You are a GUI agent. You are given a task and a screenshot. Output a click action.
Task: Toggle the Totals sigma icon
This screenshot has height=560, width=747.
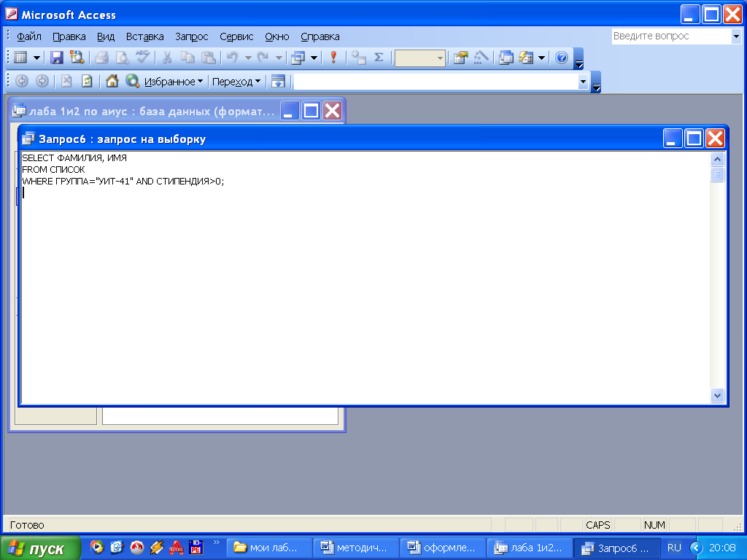point(379,58)
